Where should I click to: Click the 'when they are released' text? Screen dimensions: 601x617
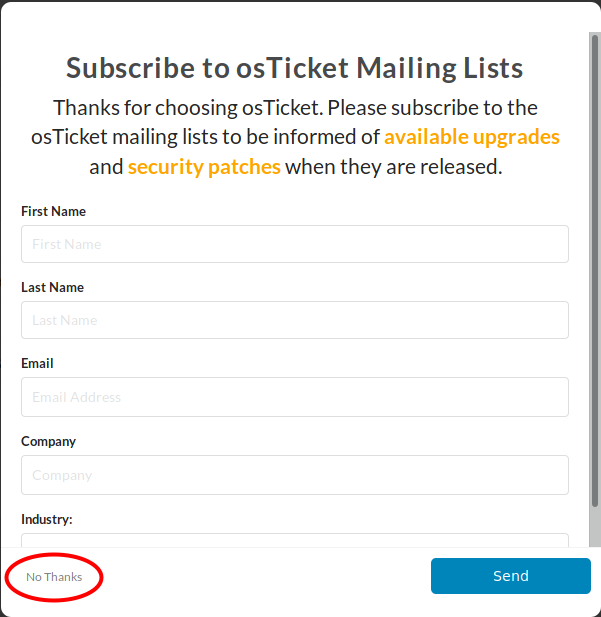[393, 167]
